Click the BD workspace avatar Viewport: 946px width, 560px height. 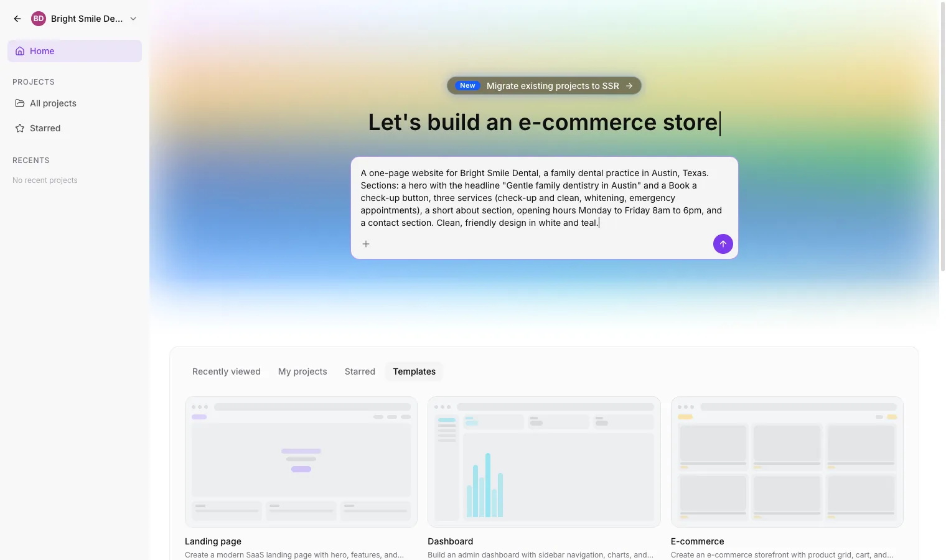click(x=39, y=19)
